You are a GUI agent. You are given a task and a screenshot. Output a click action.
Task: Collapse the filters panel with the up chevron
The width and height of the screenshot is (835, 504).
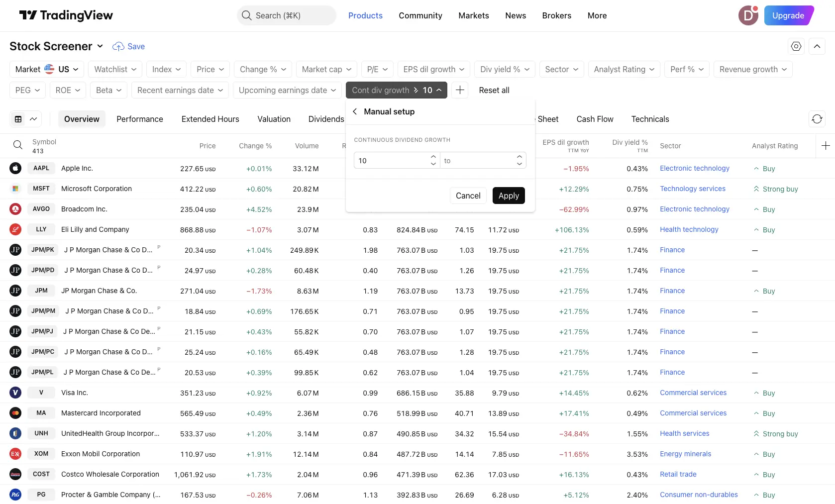tap(817, 46)
